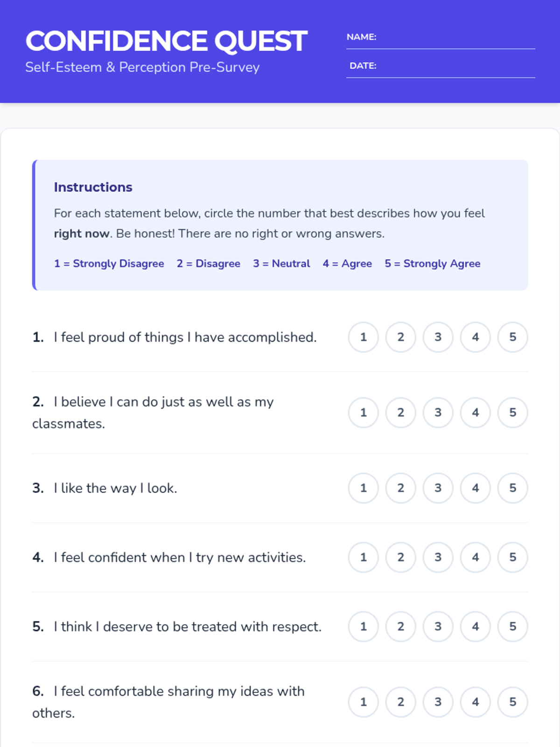
Task: Choose rating 5 for deserve respect statement
Action: coord(512,627)
